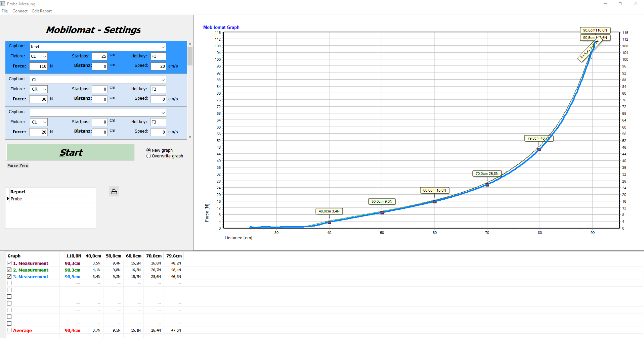Restore the window using the title bar button
This screenshot has width=644, height=338.
620,4
